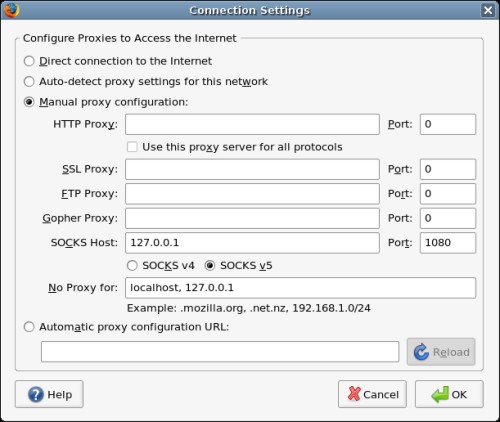This screenshot has width=500, height=422.
Task: Close the Connection Settings dialog
Action: (x=488, y=10)
